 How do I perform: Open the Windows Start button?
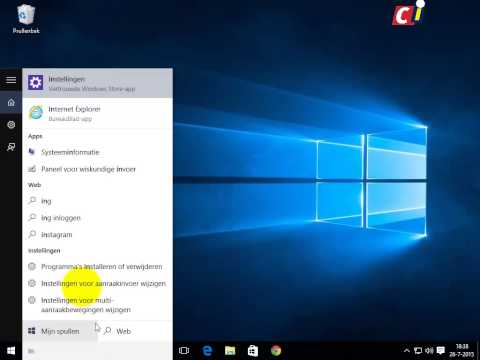pyautogui.click(x=11, y=351)
